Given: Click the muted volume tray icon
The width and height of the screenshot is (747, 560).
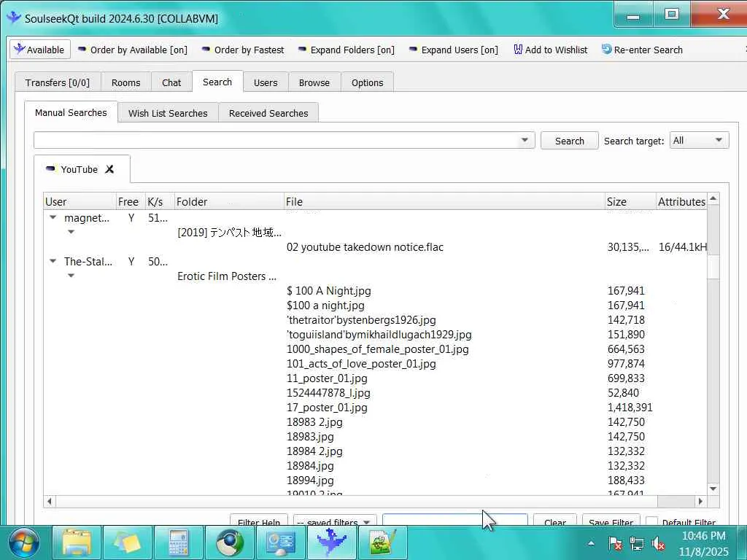Looking at the screenshot, I should point(659,543).
